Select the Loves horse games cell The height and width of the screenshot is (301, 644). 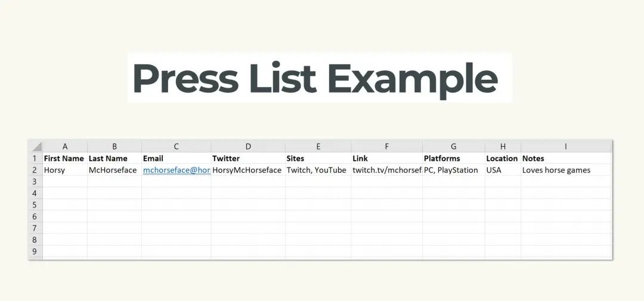click(x=565, y=170)
